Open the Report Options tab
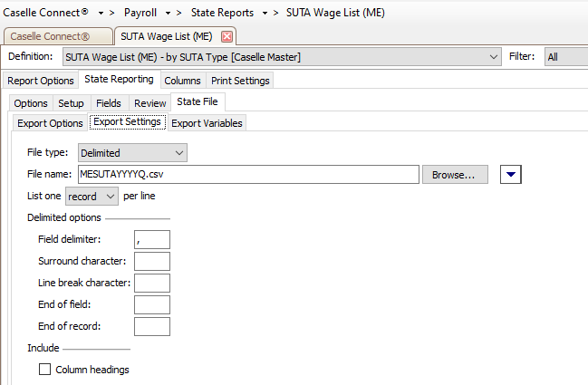Screen dimensions: 588x385 click(x=41, y=81)
